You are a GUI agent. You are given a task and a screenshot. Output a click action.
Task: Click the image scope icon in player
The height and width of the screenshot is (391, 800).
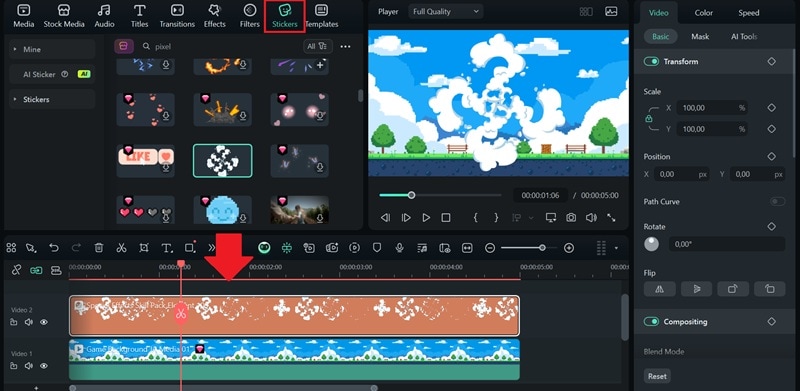click(611, 11)
